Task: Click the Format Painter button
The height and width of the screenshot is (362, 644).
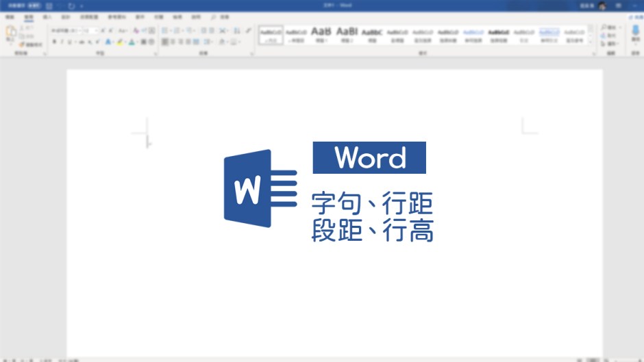Action: coord(32,45)
